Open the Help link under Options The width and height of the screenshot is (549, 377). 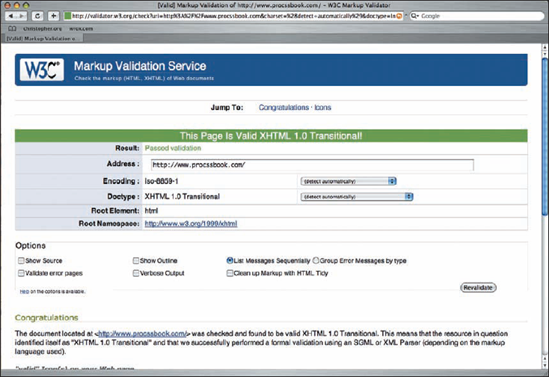(24, 291)
